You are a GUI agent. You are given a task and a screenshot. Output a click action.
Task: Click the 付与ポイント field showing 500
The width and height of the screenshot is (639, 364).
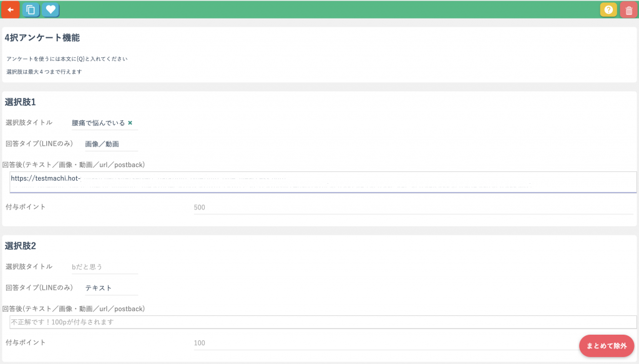(x=413, y=208)
